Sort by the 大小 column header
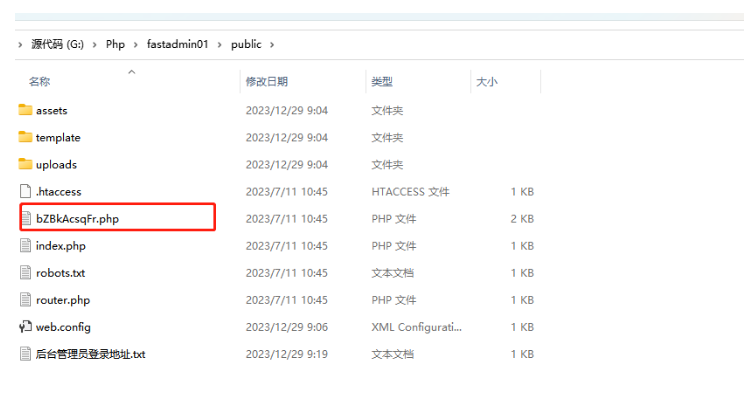This screenshot has height=420, width=746. point(487,82)
